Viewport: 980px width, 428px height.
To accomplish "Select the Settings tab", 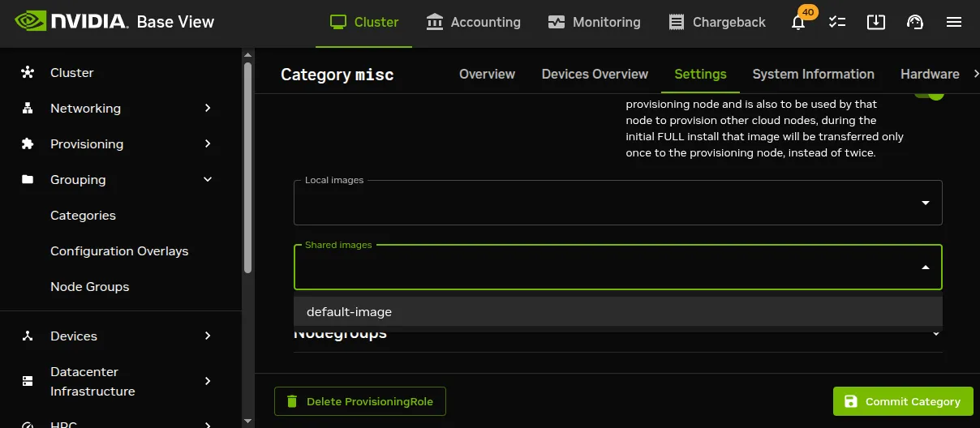I will (700, 74).
